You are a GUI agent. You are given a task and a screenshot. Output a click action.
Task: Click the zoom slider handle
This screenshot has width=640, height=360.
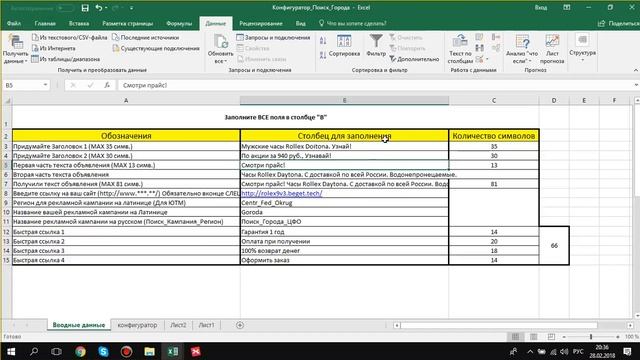tap(591, 337)
